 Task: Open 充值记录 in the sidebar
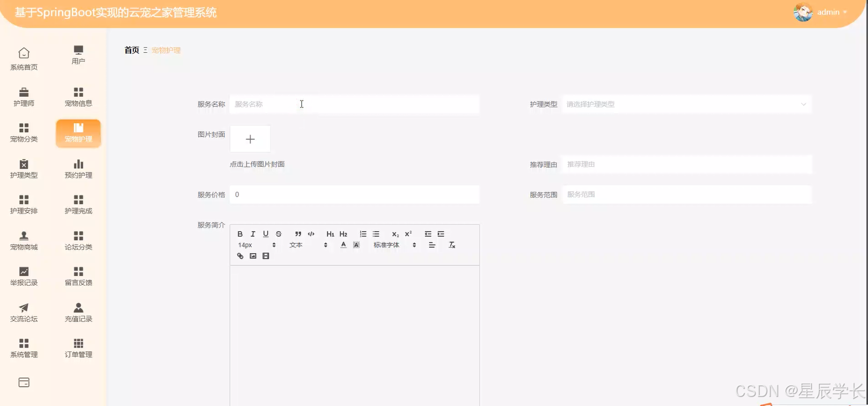click(78, 313)
